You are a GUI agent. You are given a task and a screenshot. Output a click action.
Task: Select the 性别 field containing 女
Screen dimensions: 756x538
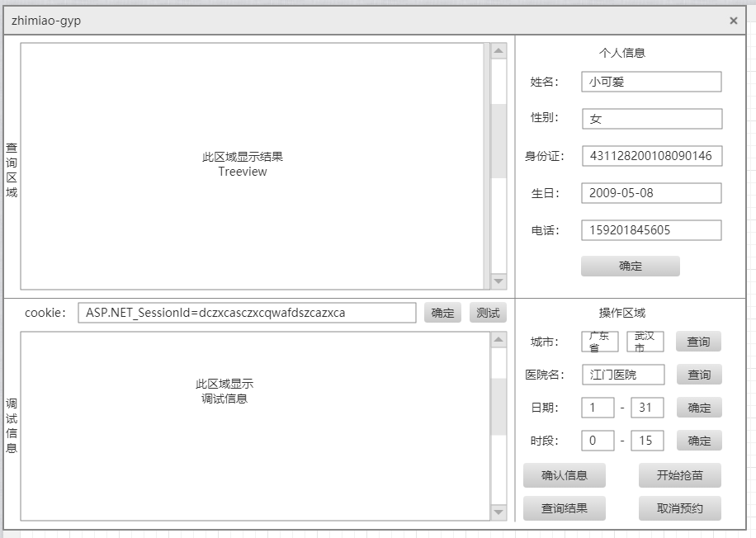click(651, 119)
